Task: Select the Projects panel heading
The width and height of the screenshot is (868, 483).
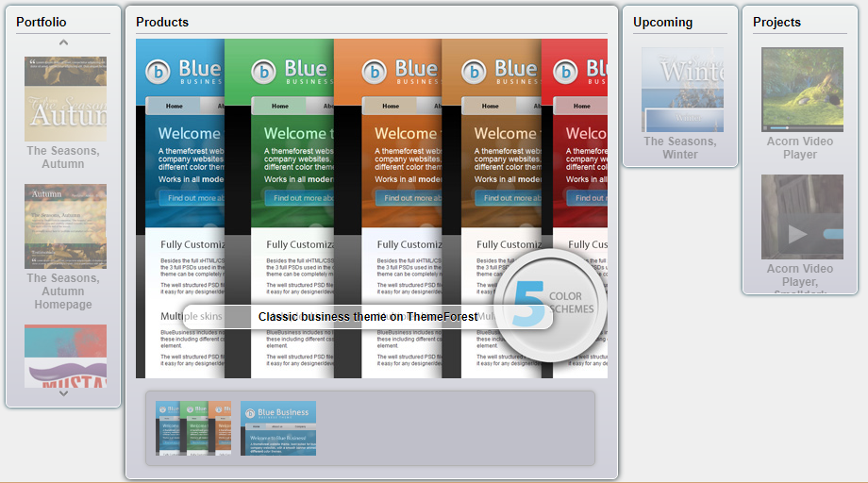Action: coord(776,22)
